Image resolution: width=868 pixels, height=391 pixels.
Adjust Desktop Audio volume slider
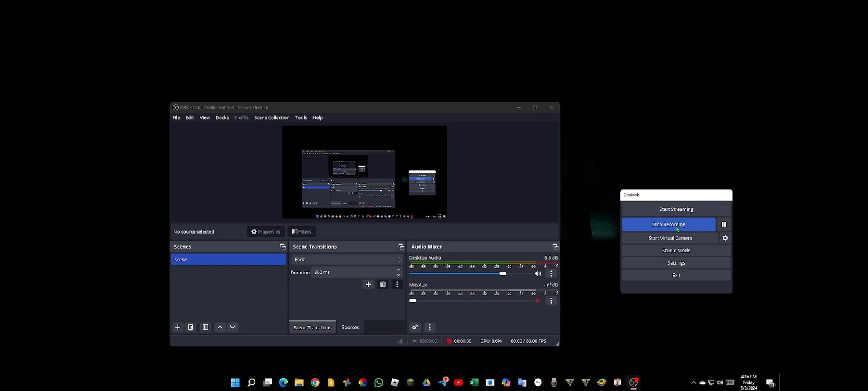point(503,274)
